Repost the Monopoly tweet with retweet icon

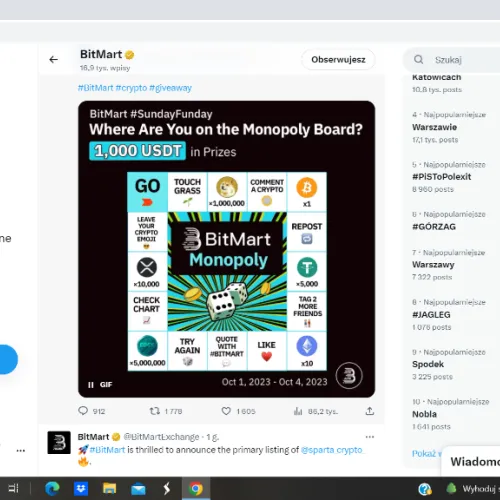point(155,411)
